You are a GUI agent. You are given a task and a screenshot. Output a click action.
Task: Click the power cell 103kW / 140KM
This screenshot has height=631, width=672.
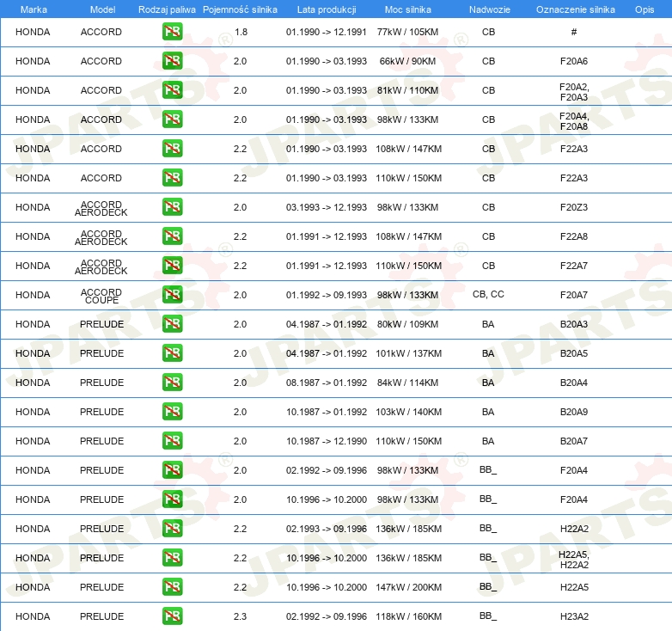pos(408,412)
